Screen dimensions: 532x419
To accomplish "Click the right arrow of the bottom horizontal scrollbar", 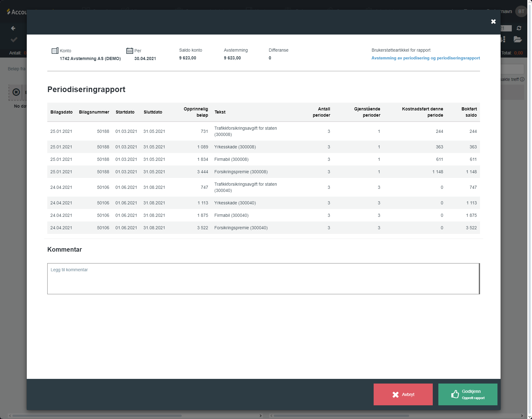I will [x=522, y=416].
